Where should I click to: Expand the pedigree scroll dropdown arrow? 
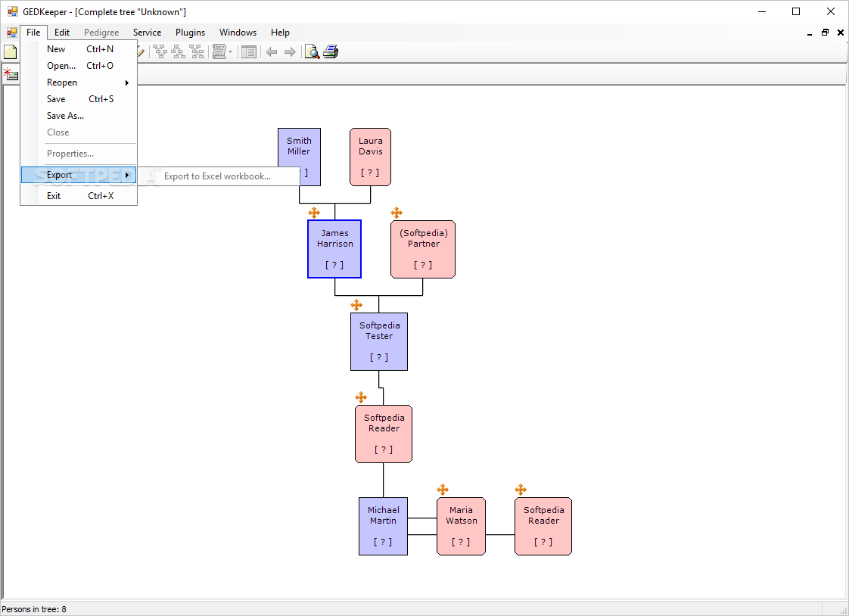pyautogui.click(x=231, y=52)
